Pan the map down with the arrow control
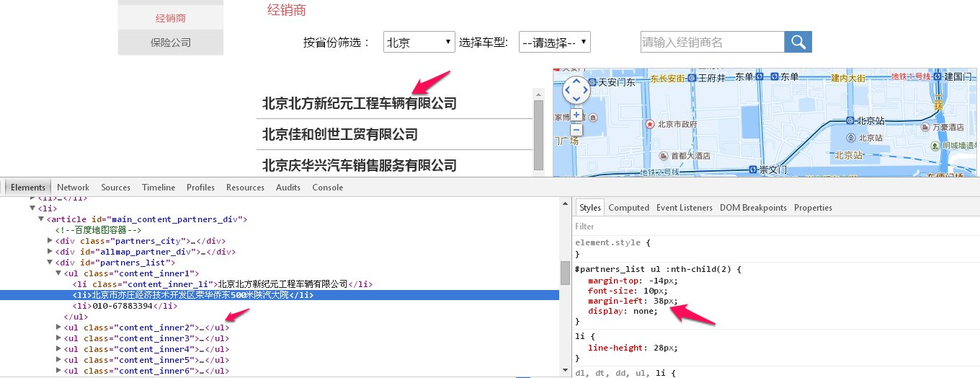 pos(576,100)
